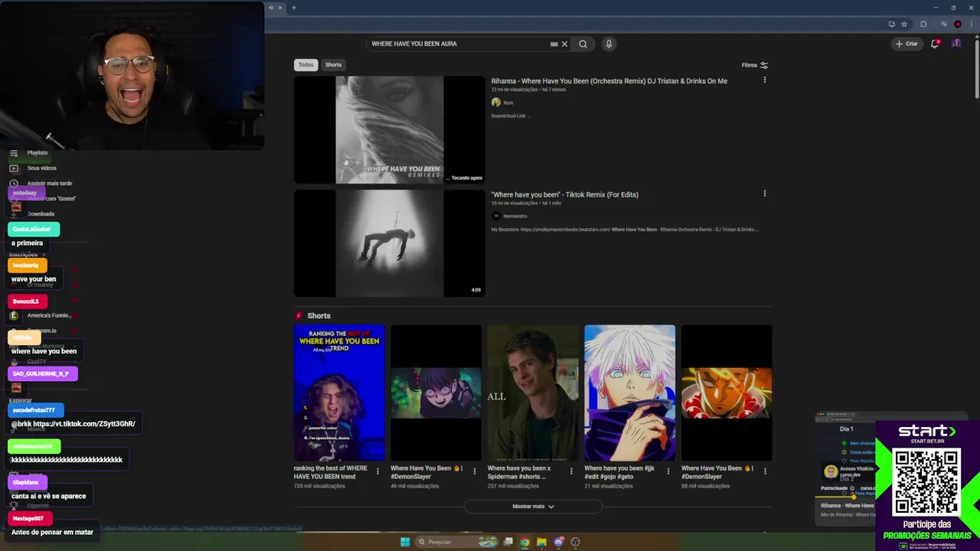Screen dimensions: 980x551
Task: Open Downloads in sidebar
Action: (x=41, y=214)
